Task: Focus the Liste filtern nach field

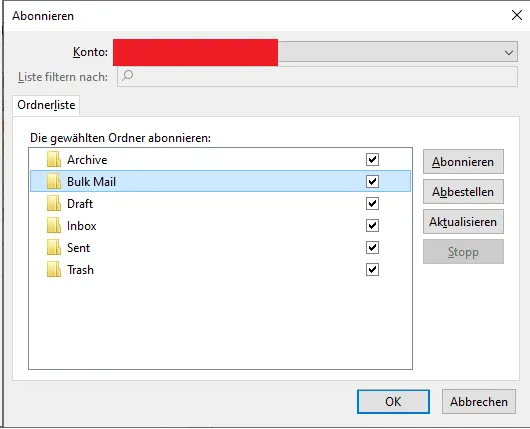Action: coord(317,76)
